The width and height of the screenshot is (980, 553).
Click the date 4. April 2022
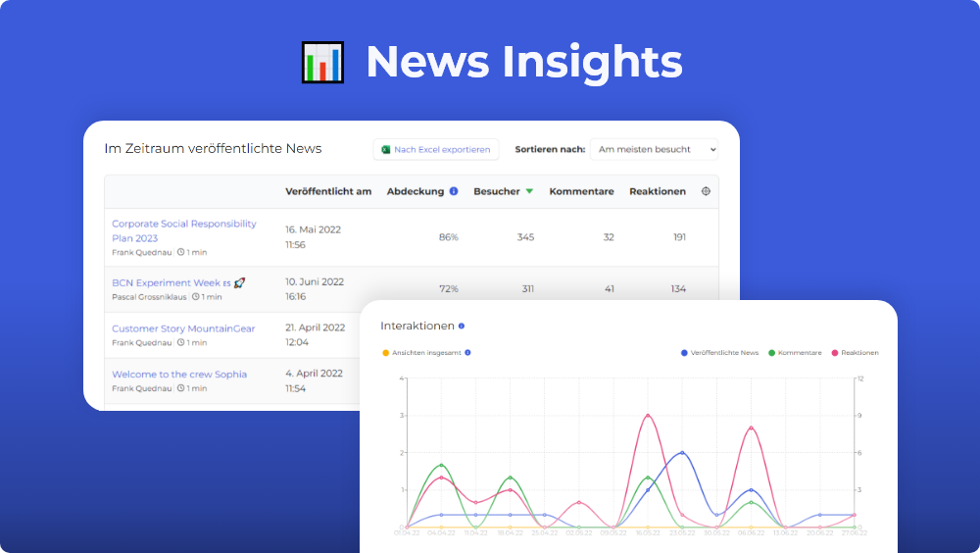tap(314, 373)
